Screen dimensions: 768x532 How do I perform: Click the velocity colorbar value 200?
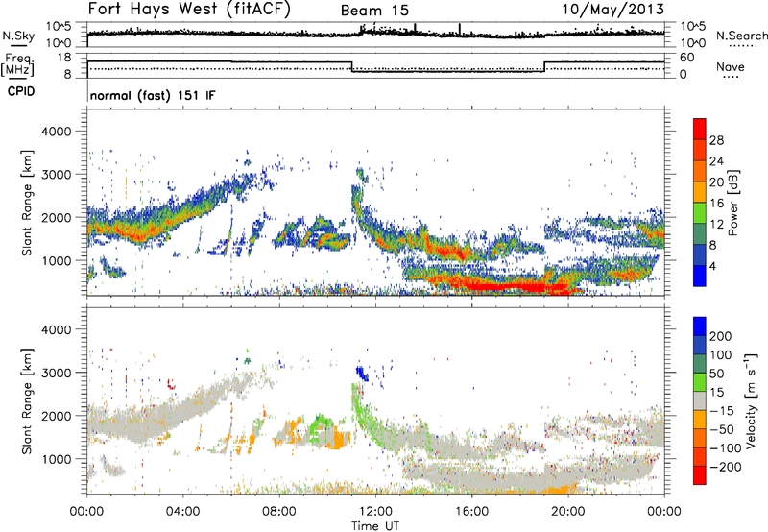tap(721, 336)
